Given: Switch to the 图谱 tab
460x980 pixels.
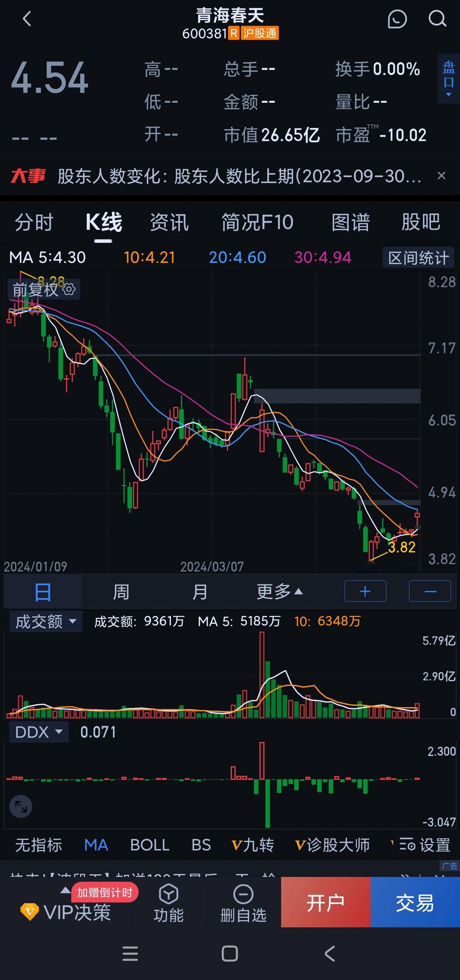Looking at the screenshot, I should coord(351,222).
